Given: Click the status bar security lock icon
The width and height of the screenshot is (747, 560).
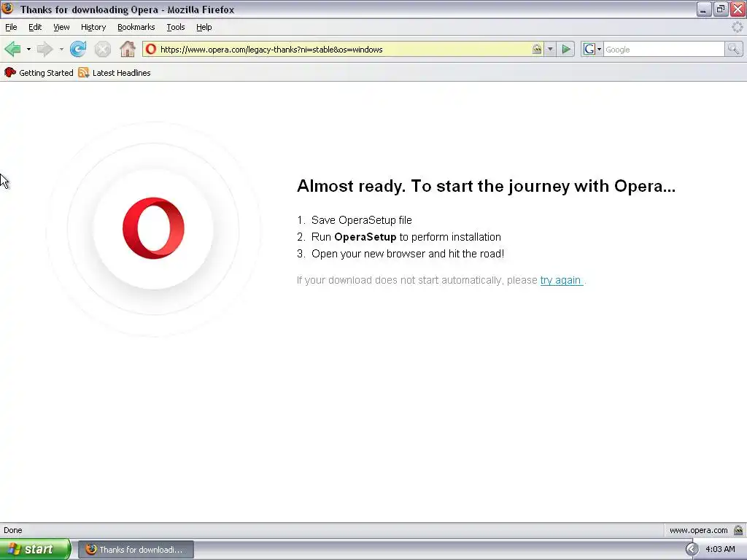Looking at the screenshot, I should tap(738, 530).
